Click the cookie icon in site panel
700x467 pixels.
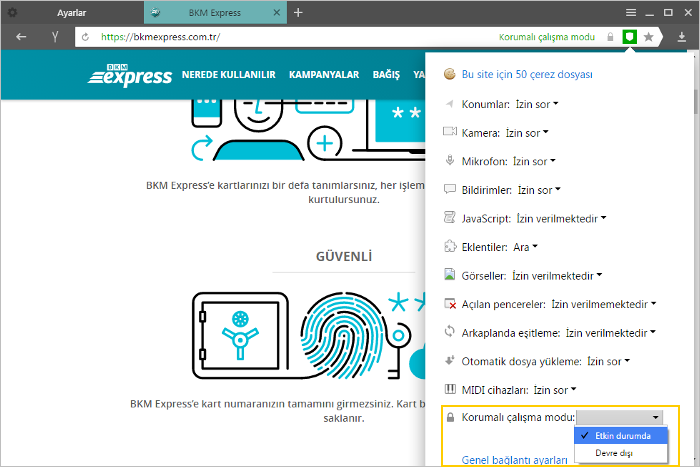450,74
